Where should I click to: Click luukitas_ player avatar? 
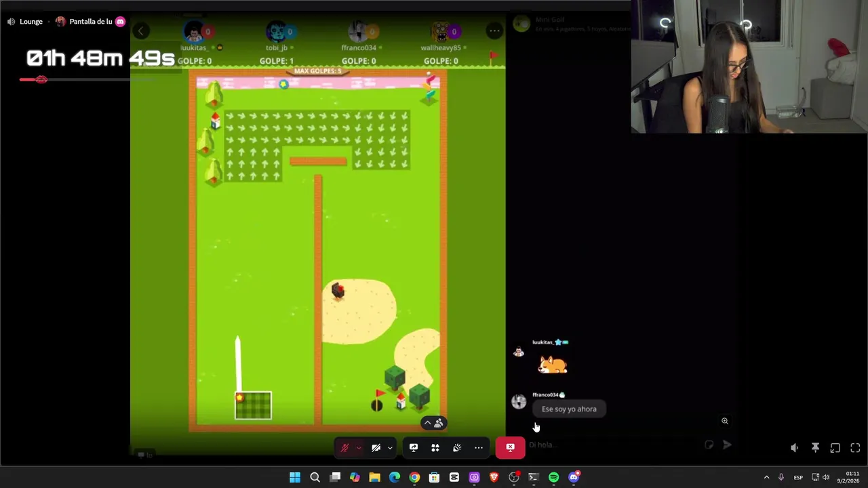click(x=195, y=32)
